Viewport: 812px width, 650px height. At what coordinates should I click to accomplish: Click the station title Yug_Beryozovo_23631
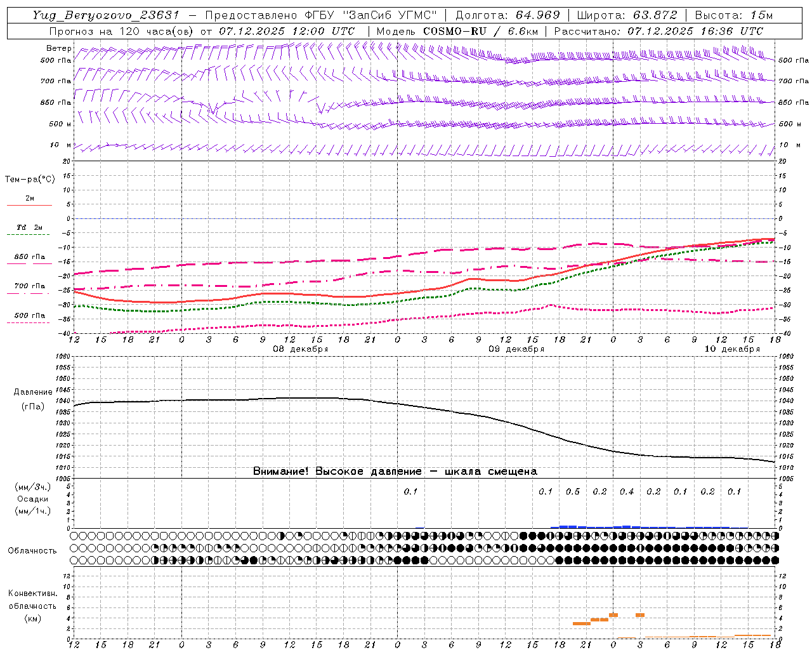tap(106, 15)
